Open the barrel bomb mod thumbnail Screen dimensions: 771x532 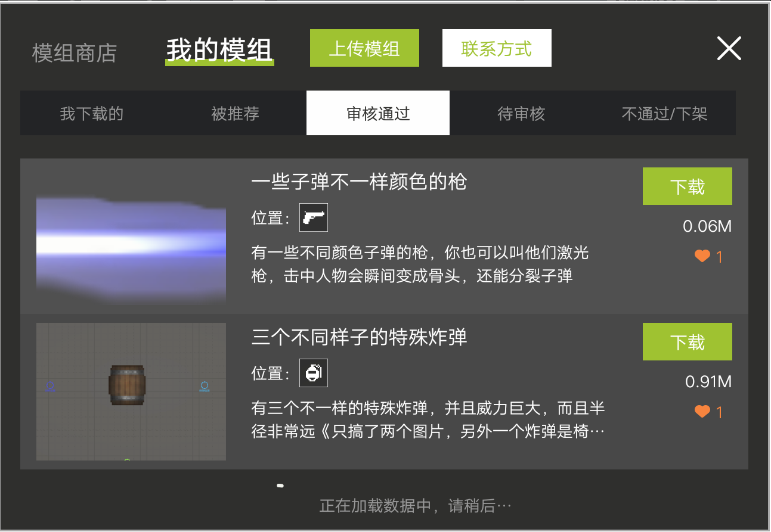click(131, 391)
